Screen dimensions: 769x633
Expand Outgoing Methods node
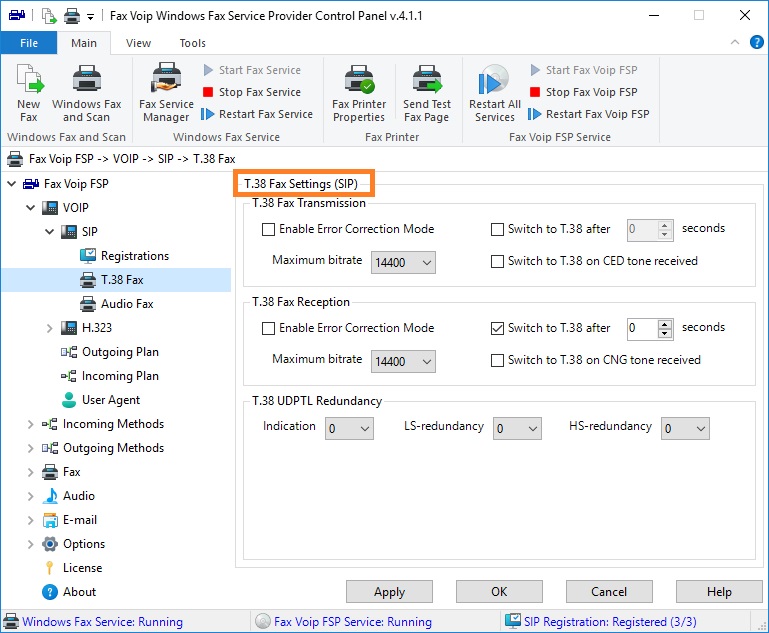point(30,448)
